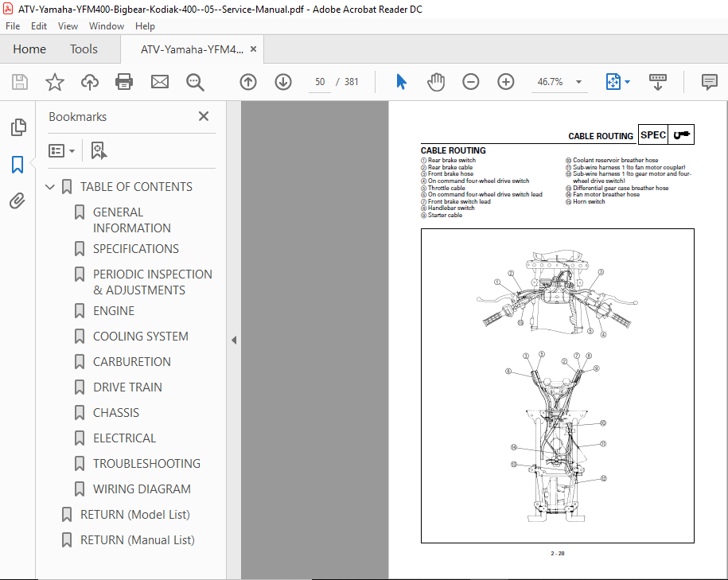Screen dimensions: 728x580
Task: Open the File menu
Action: click(13, 26)
